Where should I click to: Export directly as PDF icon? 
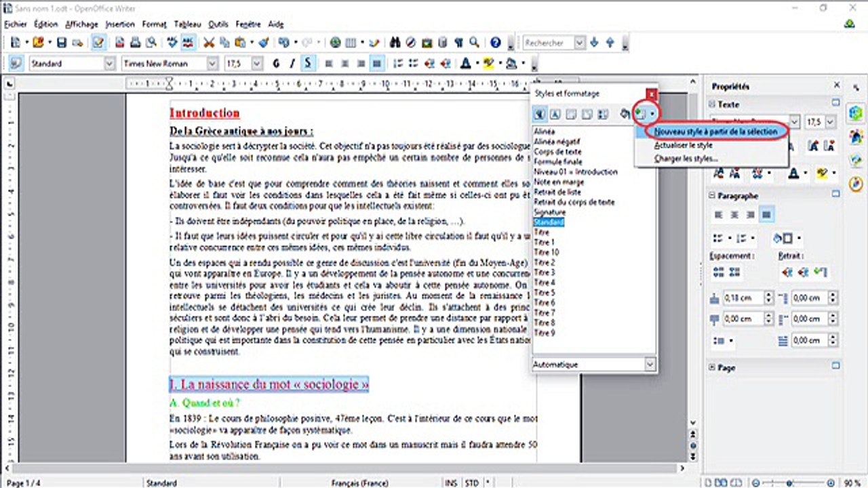pyautogui.click(x=120, y=43)
